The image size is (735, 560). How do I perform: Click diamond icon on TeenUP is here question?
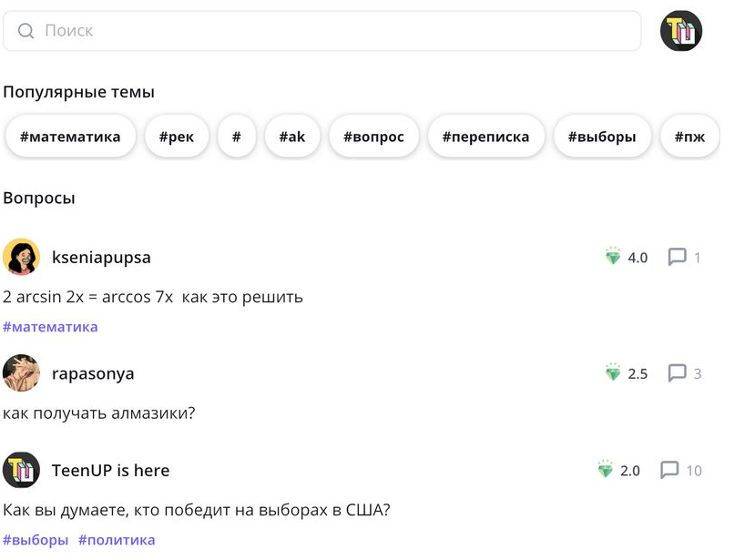(x=606, y=470)
